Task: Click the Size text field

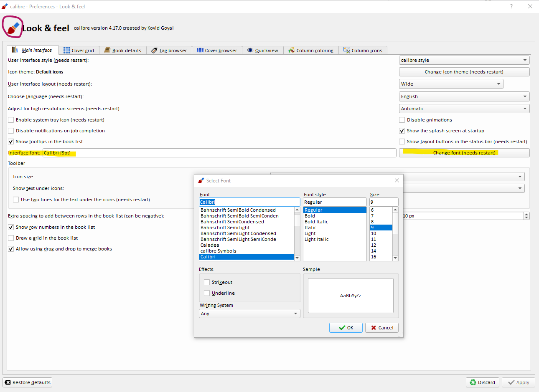Action: 383,202
